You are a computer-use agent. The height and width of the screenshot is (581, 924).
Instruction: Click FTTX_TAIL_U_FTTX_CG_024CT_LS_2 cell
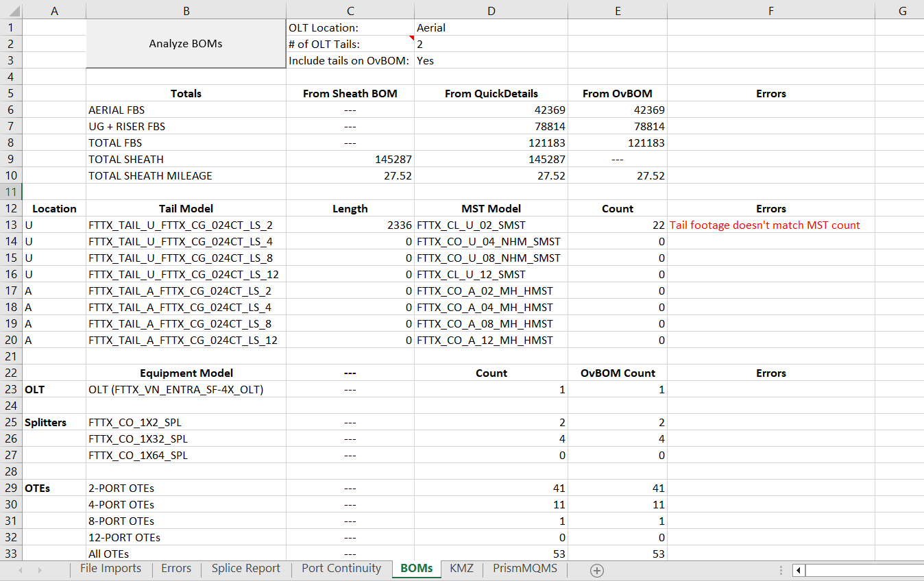click(186, 225)
